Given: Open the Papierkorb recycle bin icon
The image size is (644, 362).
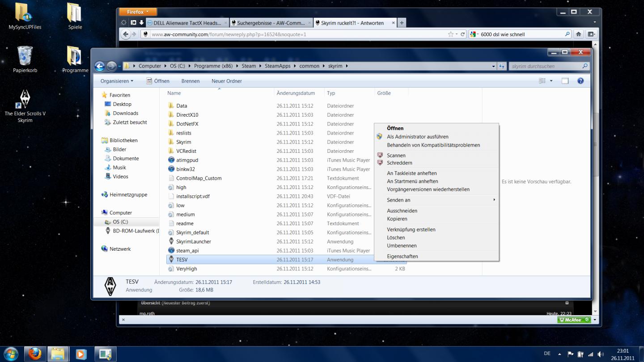Looking at the screenshot, I should 25,59.
